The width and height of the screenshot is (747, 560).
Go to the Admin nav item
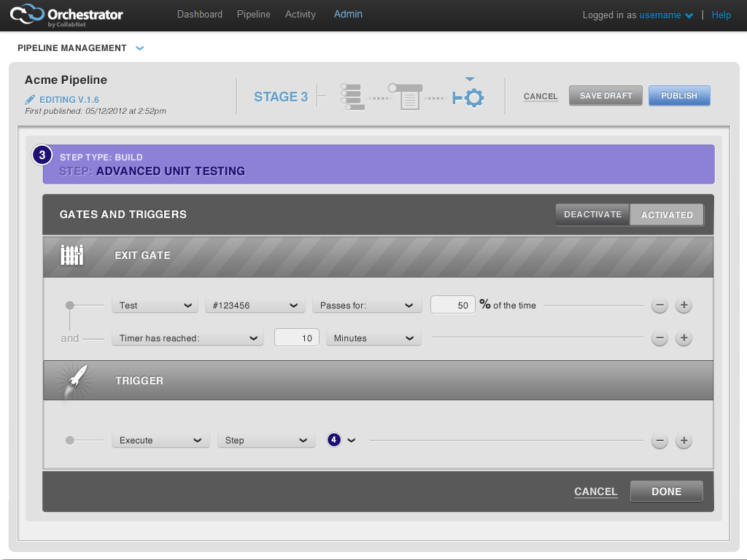pos(348,15)
